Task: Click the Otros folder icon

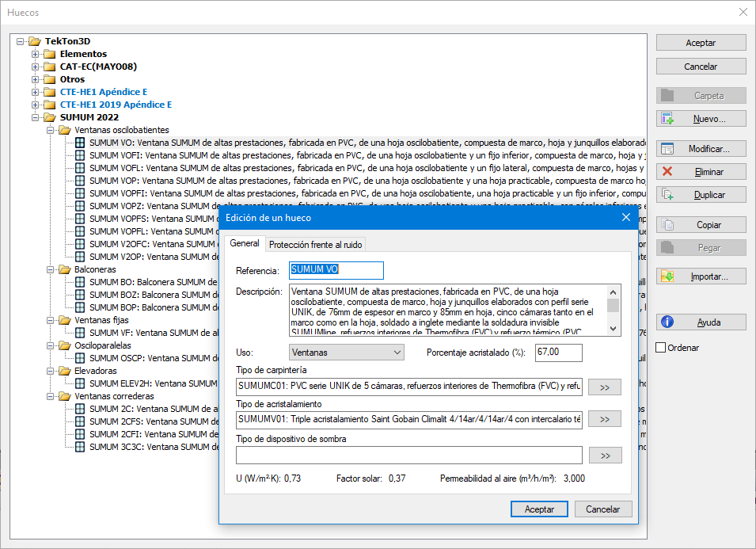Action: (50, 79)
